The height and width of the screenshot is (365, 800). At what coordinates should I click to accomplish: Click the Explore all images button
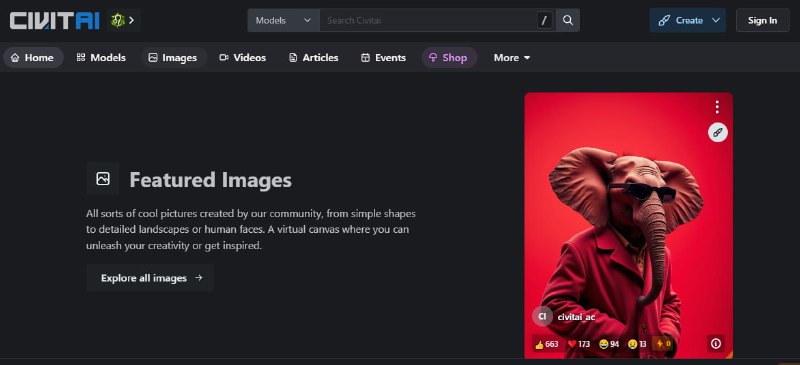(x=150, y=278)
